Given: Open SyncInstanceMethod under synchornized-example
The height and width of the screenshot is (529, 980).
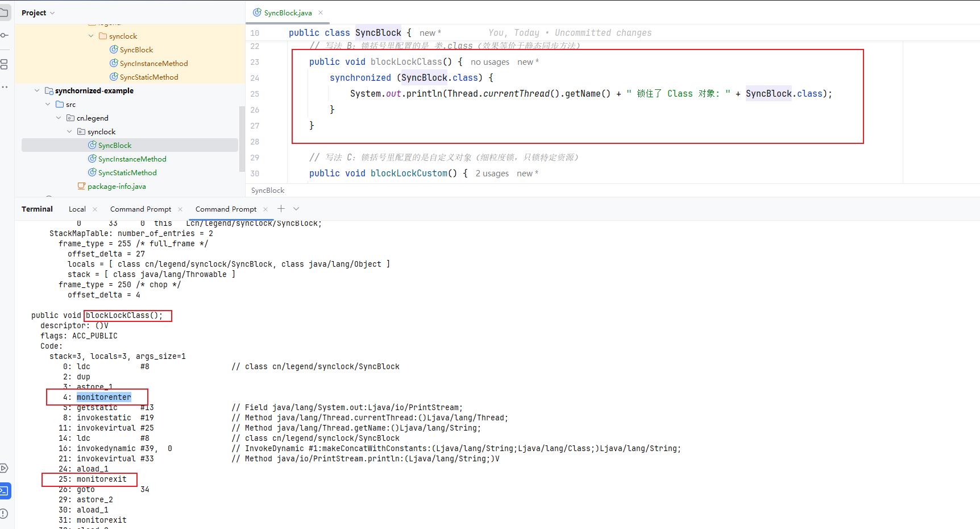Looking at the screenshot, I should [x=132, y=159].
